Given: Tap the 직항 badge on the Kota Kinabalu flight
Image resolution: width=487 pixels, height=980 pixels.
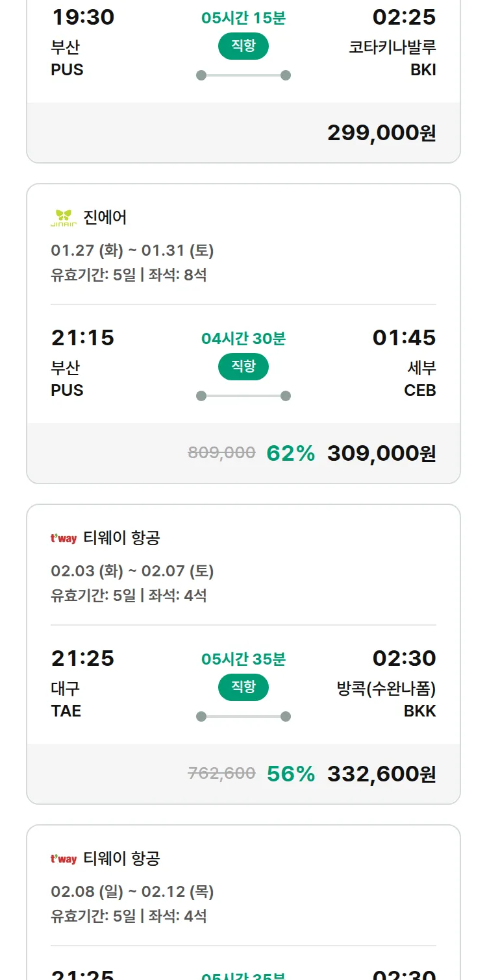Looking at the screenshot, I should (243, 46).
